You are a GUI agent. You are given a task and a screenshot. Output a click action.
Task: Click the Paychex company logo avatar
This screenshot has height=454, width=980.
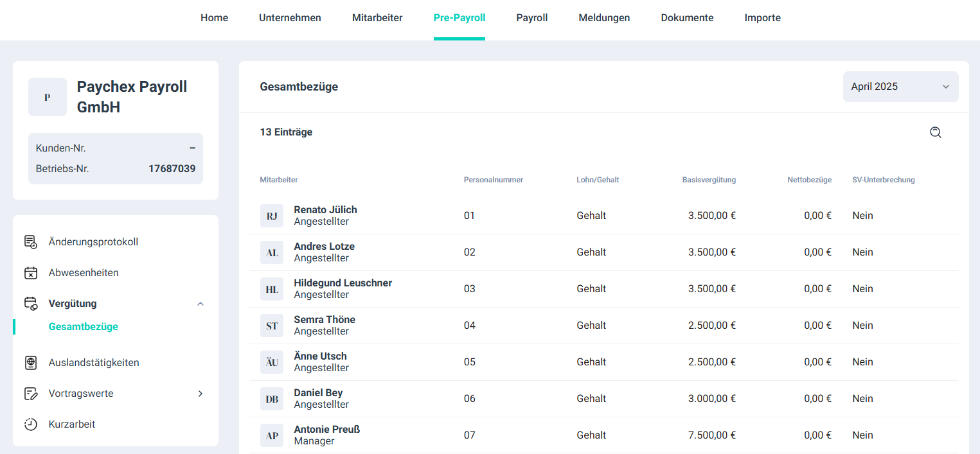click(x=48, y=97)
